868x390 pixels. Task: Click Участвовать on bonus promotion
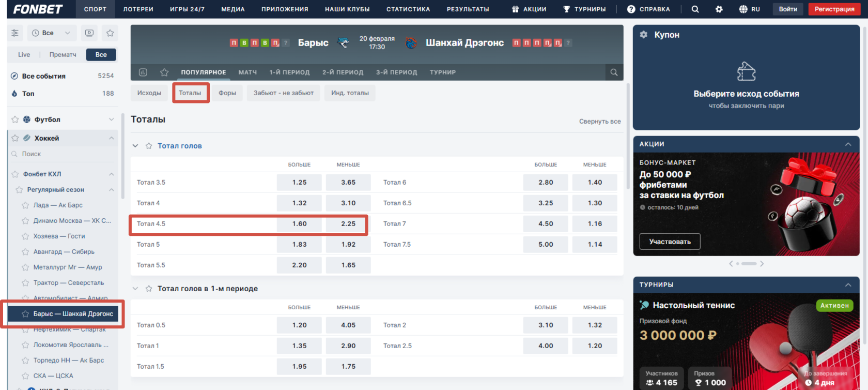(x=670, y=242)
